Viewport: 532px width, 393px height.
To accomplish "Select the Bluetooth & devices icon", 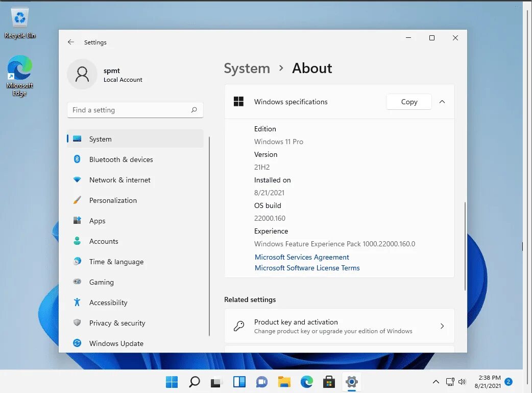I will point(77,159).
